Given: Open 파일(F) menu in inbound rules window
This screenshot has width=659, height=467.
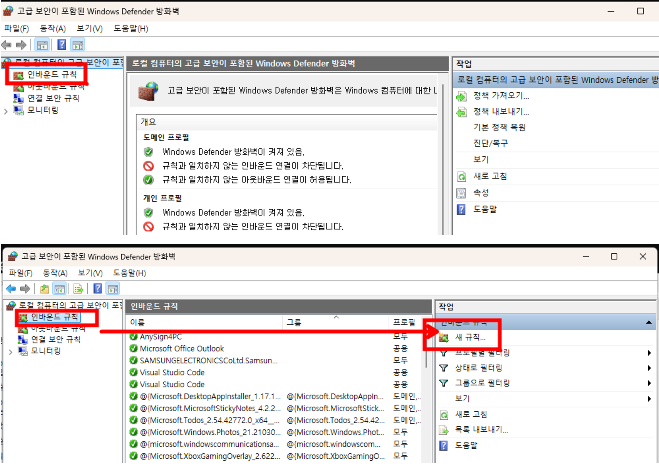Looking at the screenshot, I should click(x=20, y=273).
